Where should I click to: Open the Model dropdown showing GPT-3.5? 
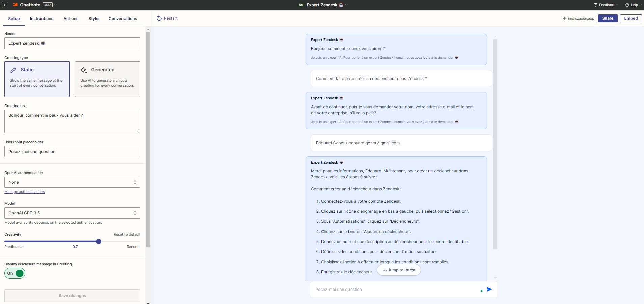(72, 213)
